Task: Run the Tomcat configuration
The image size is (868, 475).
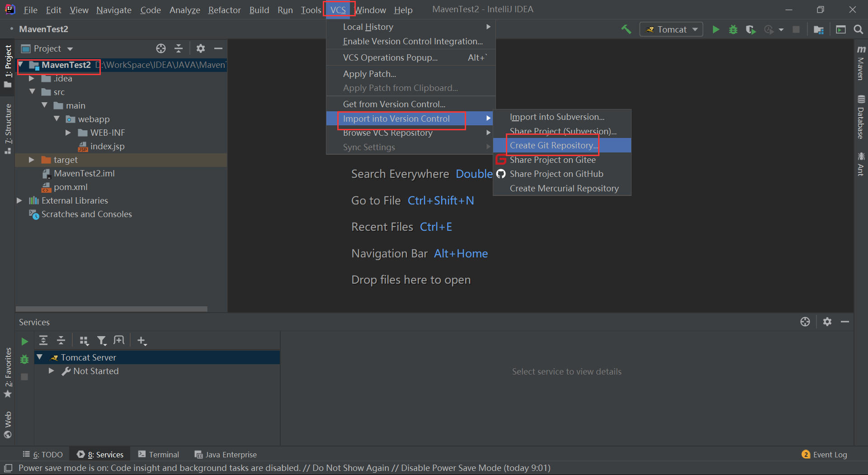Action: [x=716, y=29]
